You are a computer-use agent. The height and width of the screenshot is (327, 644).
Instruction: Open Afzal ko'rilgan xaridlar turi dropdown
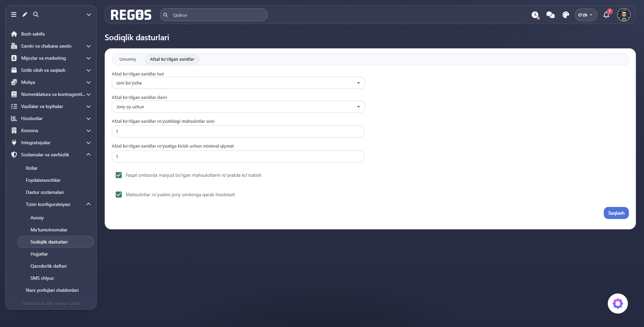(238, 83)
